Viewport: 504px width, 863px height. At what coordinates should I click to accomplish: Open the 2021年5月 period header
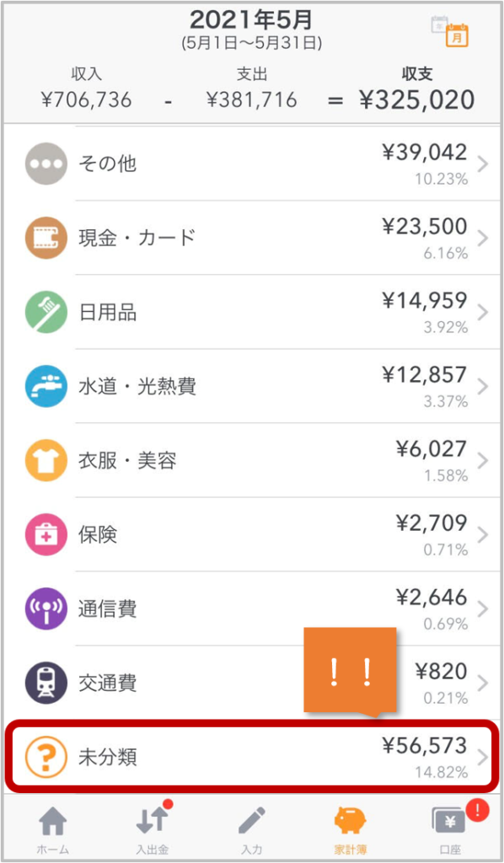(x=251, y=21)
